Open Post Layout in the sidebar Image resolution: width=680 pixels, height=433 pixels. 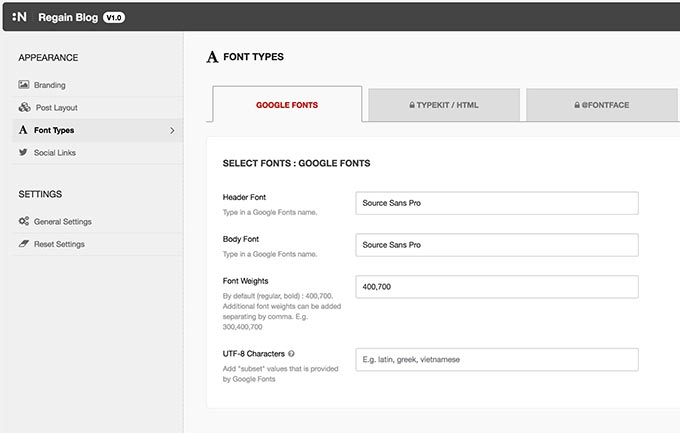98,108
